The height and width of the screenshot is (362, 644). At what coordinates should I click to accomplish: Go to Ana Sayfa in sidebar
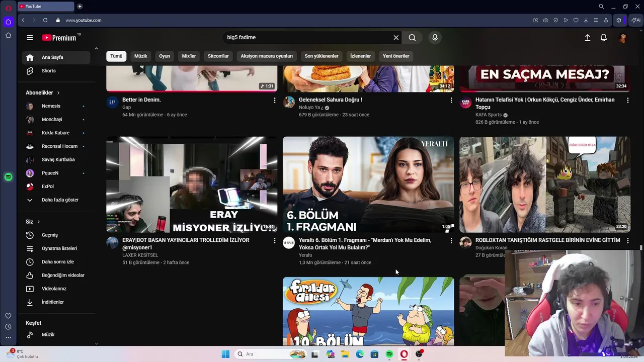coord(56,57)
